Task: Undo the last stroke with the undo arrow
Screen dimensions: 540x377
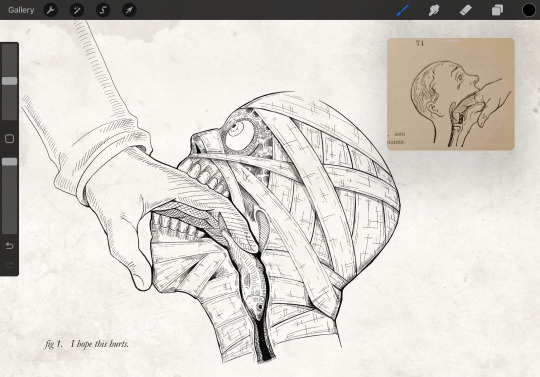Action: (10, 245)
